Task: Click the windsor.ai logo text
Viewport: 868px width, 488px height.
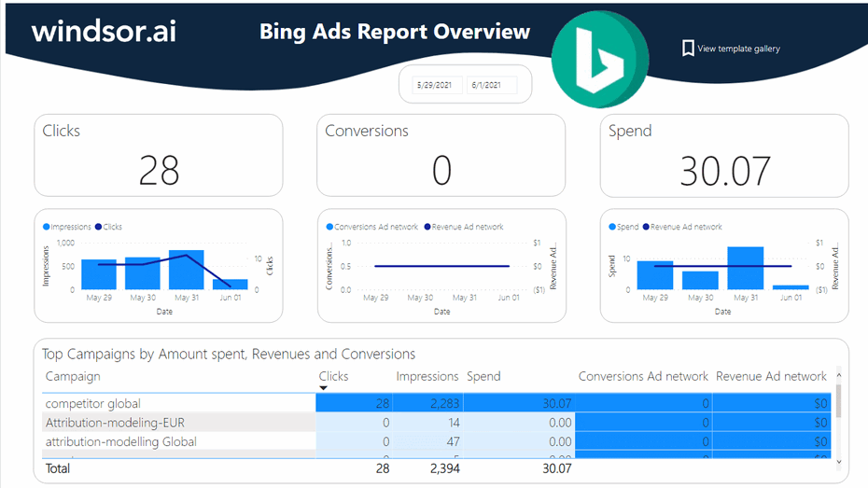Action: pyautogui.click(x=105, y=31)
